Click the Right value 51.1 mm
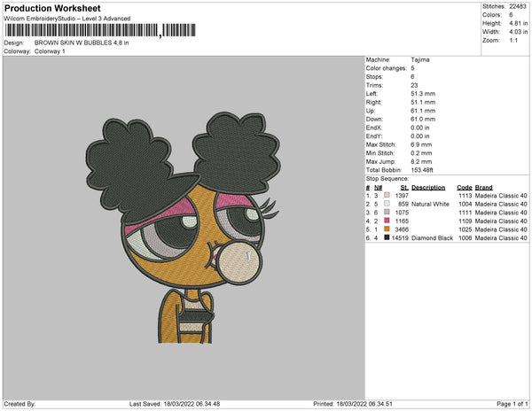 tap(423, 102)
